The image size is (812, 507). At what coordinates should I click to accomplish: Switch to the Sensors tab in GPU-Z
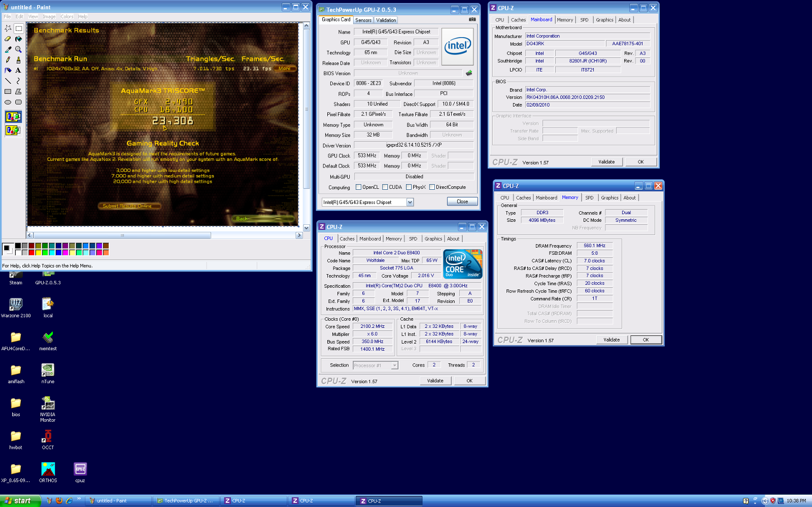(x=363, y=20)
